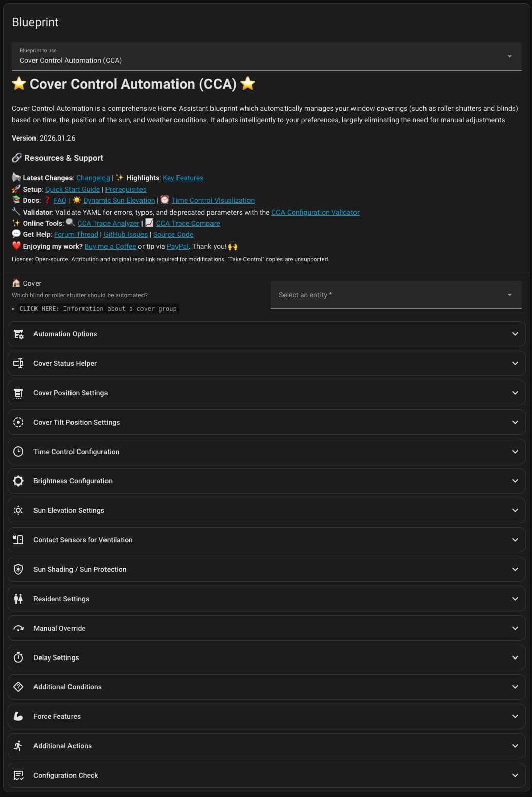Click the Automation Options section icon
Screen dimensions: 532x797
tap(18, 334)
